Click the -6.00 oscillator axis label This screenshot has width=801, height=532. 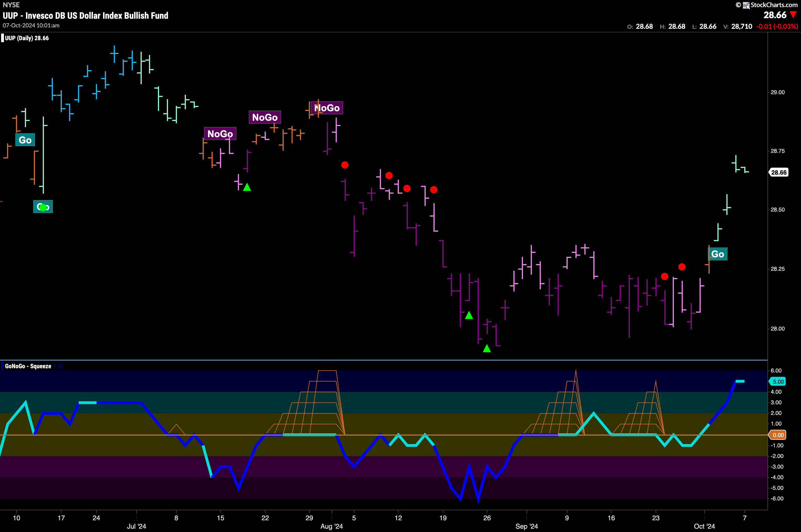click(x=777, y=498)
